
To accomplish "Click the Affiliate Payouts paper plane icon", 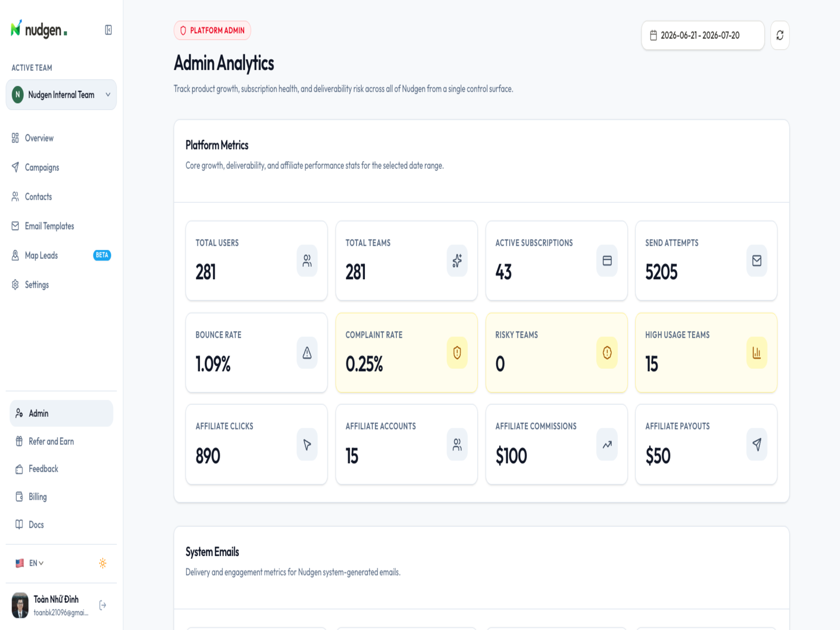I will coord(757,445).
